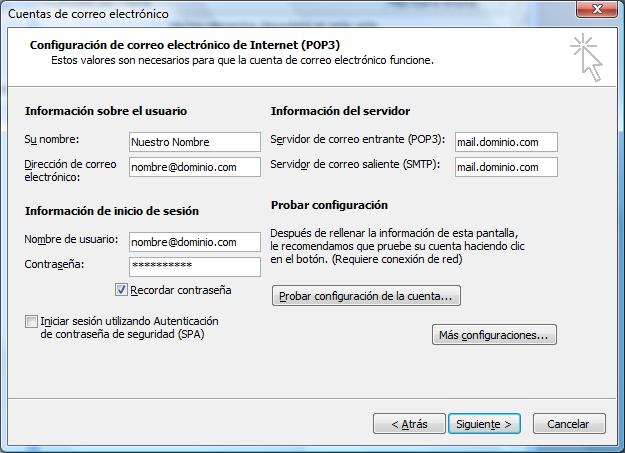The image size is (625, 453).
Task: Click the Contraseña label text
Action: click(54, 264)
